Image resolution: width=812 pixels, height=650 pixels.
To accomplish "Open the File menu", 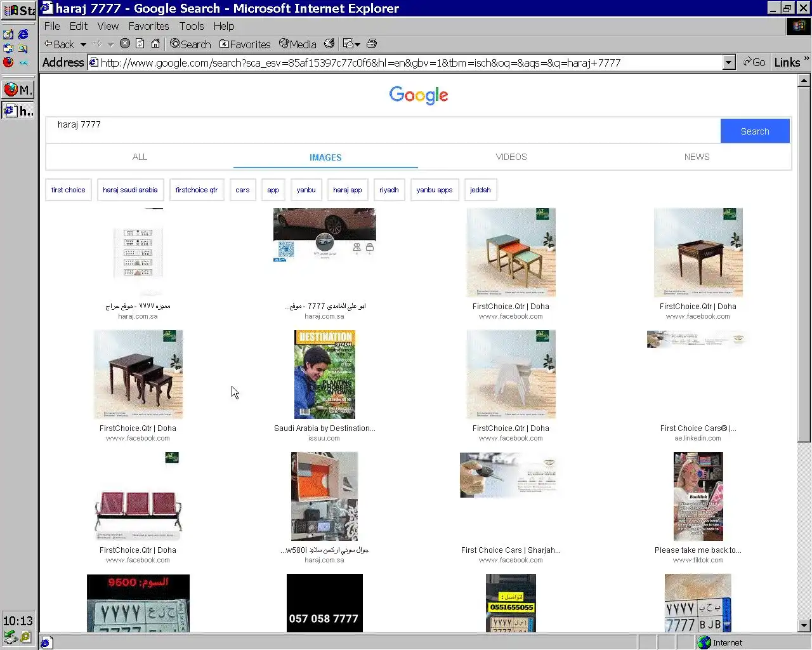I will (52, 26).
